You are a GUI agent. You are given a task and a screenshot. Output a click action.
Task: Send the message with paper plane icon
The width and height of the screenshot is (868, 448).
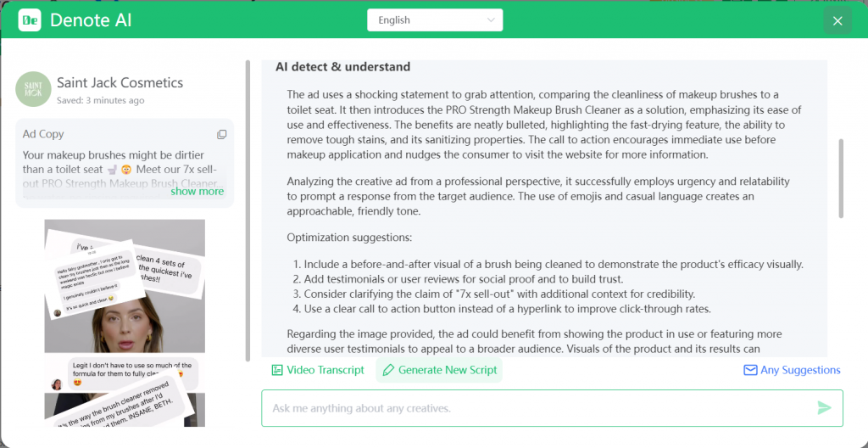(824, 408)
